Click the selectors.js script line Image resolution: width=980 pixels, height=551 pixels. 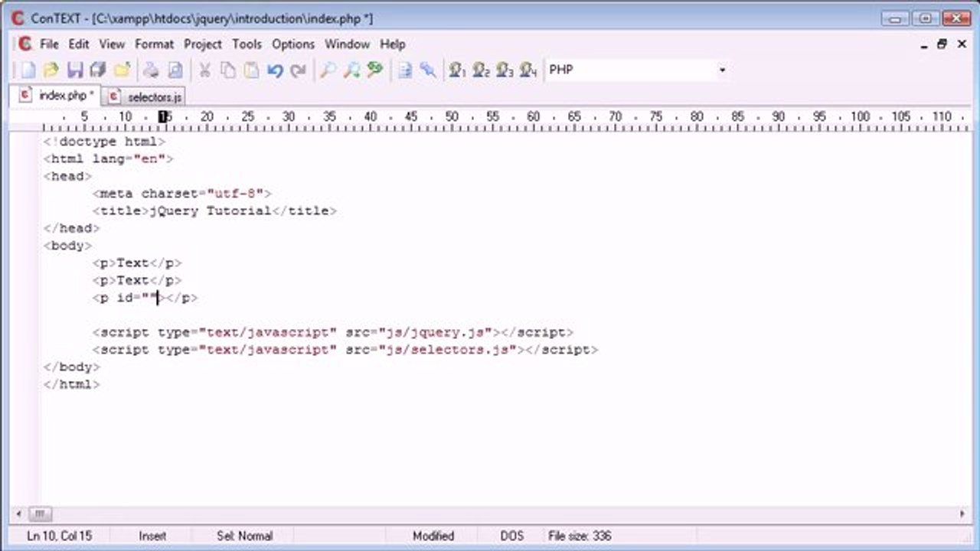[x=345, y=350]
